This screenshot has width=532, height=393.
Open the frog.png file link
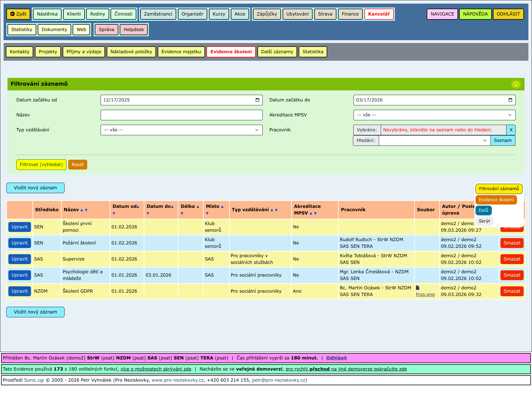[x=425, y=294]
